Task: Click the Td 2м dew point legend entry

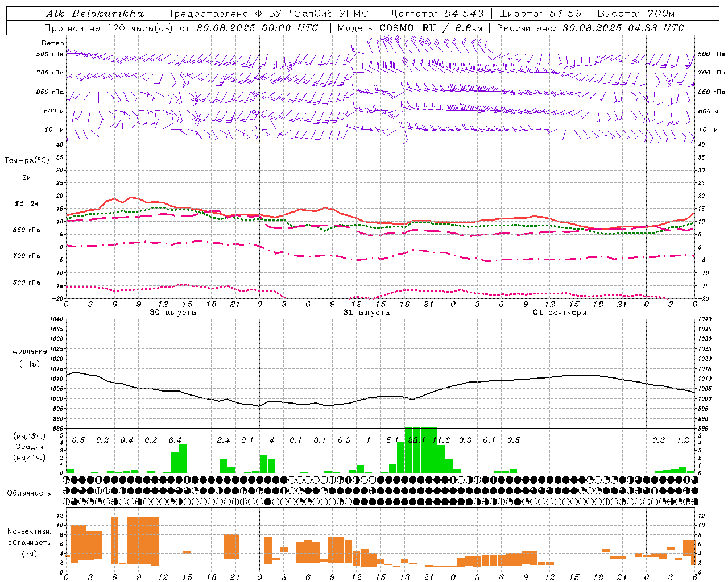Action: click(x=27, y=203)
